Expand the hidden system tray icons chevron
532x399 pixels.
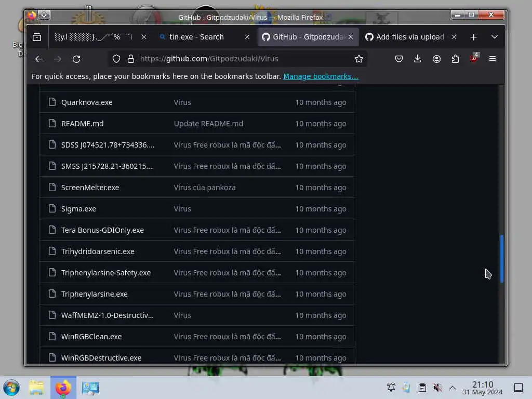point(453,388)
